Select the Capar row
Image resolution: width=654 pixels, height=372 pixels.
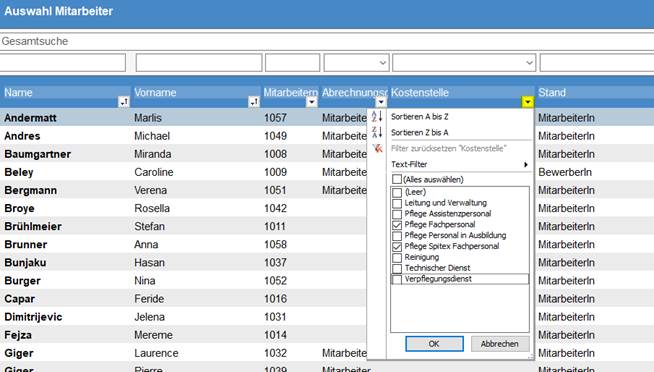pos(184,299)
